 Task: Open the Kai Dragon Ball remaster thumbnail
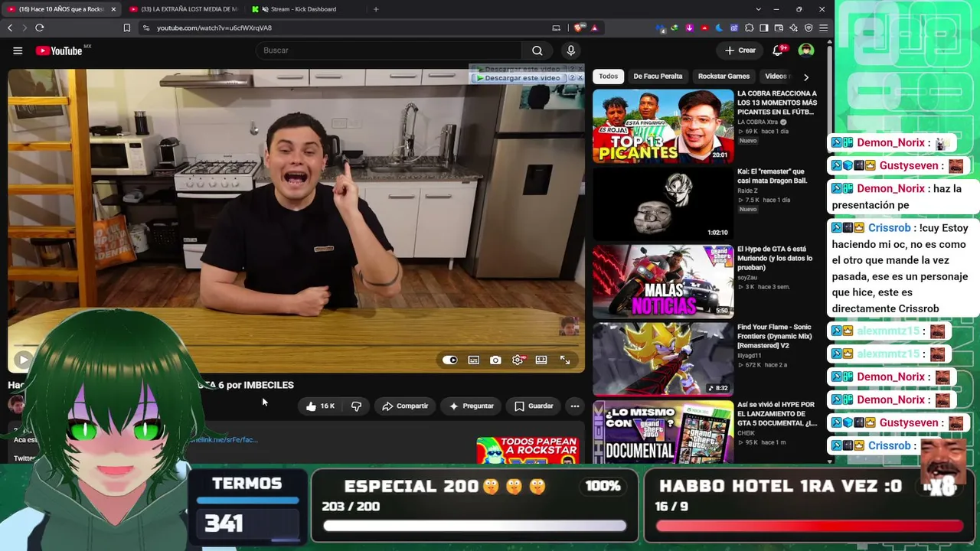pyautogui.click(x=663, y=204)
